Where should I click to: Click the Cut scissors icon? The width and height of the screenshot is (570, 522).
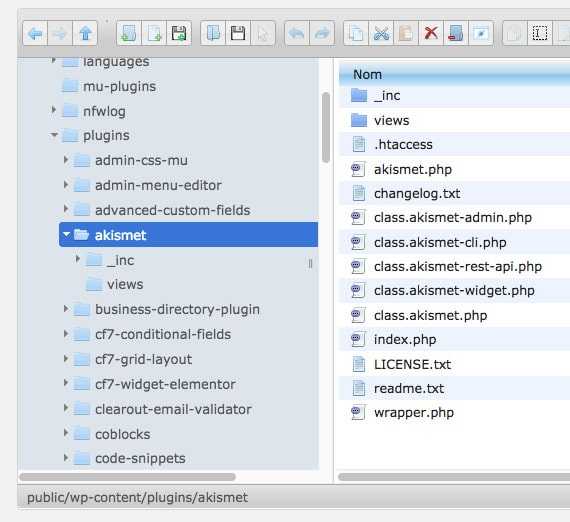tap(381, 33)
